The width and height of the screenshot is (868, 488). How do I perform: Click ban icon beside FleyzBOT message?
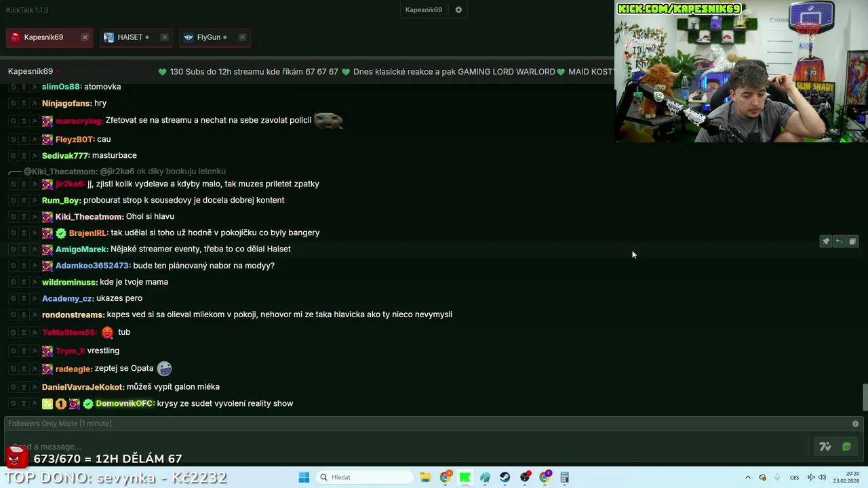pos(13,140)
